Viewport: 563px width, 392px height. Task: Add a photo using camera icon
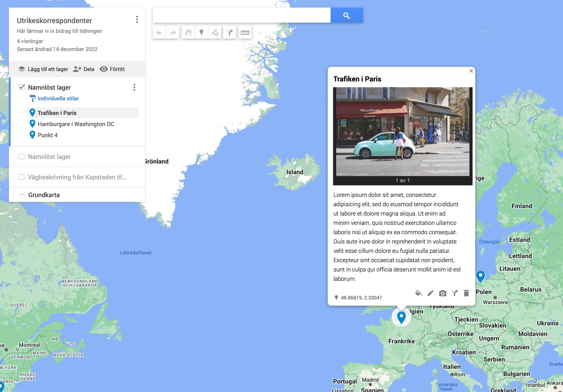coord(442,293)
